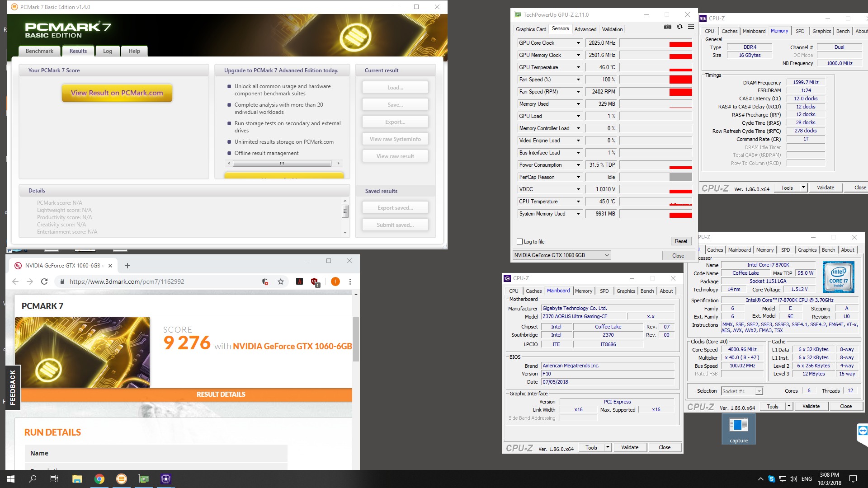Open Bench tab in CPU-Z Mainboard window
868x488 pixels.
[x=647, y=291]
